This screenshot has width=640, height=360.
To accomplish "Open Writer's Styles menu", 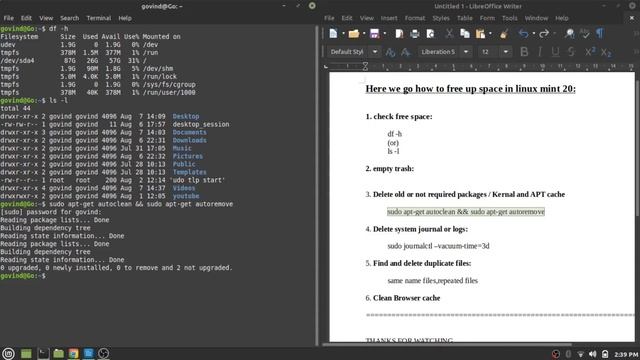I will tap(441, 18).
